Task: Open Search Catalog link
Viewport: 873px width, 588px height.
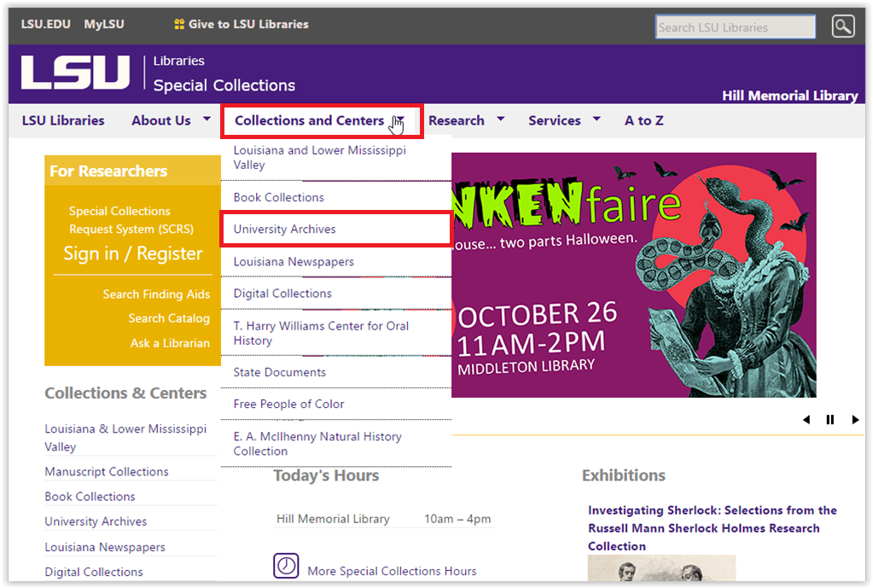Action: click(169, 318)
